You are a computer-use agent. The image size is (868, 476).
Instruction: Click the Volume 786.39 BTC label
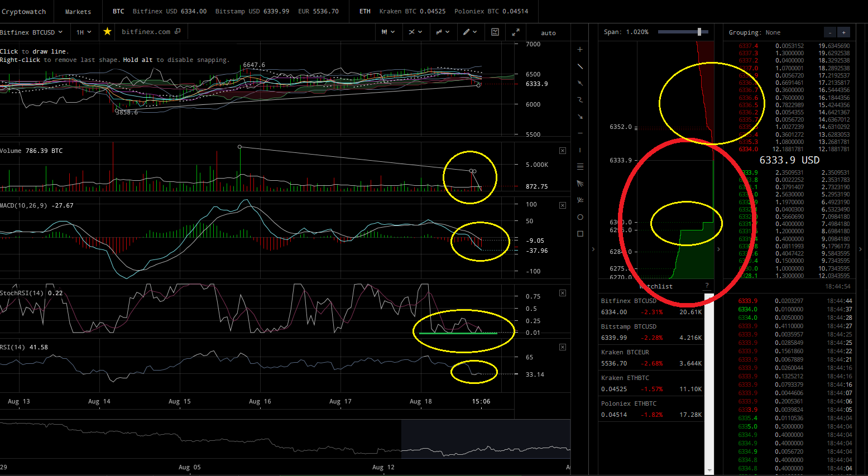[31, 151]
